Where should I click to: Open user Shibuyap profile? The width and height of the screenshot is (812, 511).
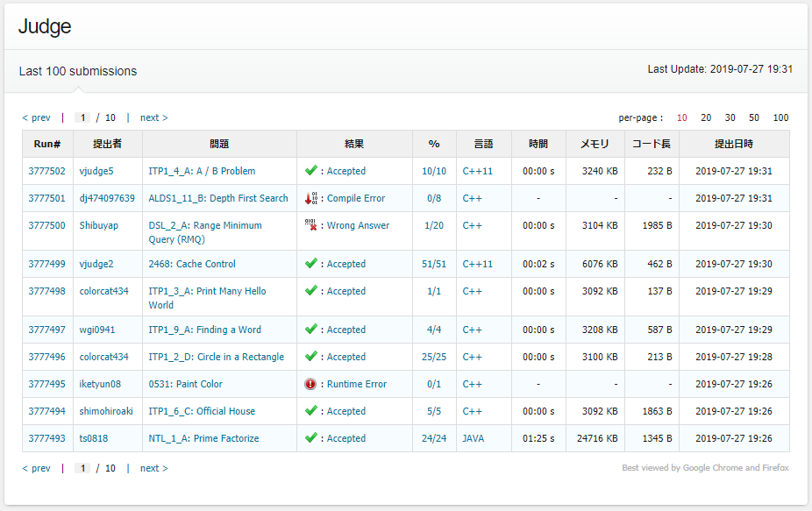(x=99, y=225)
